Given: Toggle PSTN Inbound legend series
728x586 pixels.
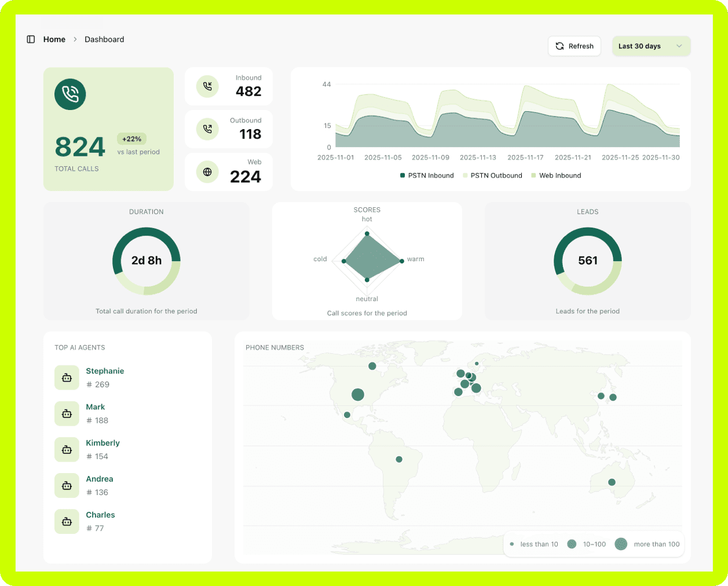Looking at the screenshot, I should [427, 175].
